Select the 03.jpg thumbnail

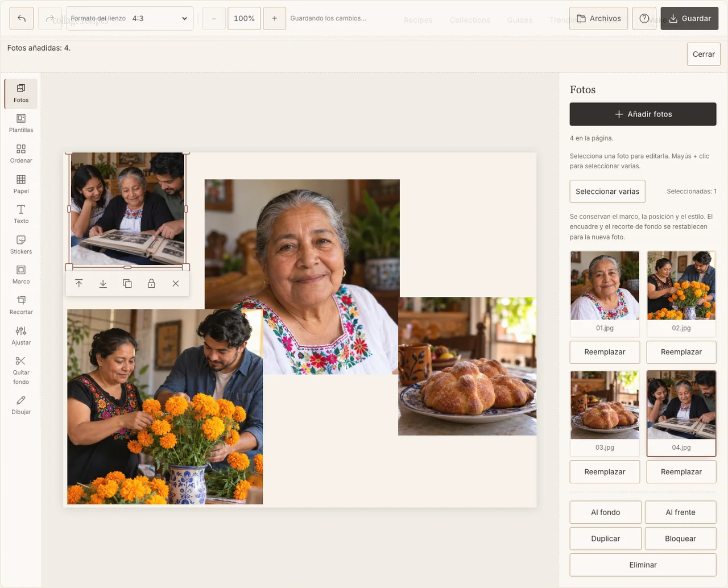click(x=605, y=413)
